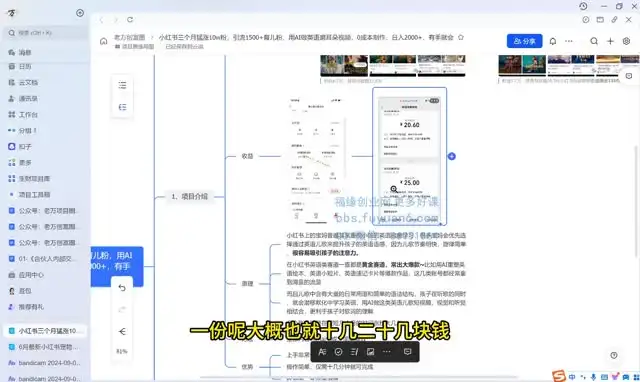Click the plus create button in sidebar header
The width and height of the screenshot is (640, 382).
pos(80,13)
